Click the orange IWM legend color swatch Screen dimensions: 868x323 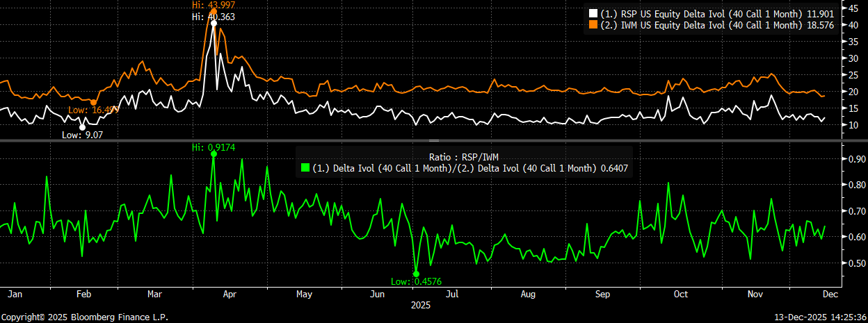[x=593, y=24]
